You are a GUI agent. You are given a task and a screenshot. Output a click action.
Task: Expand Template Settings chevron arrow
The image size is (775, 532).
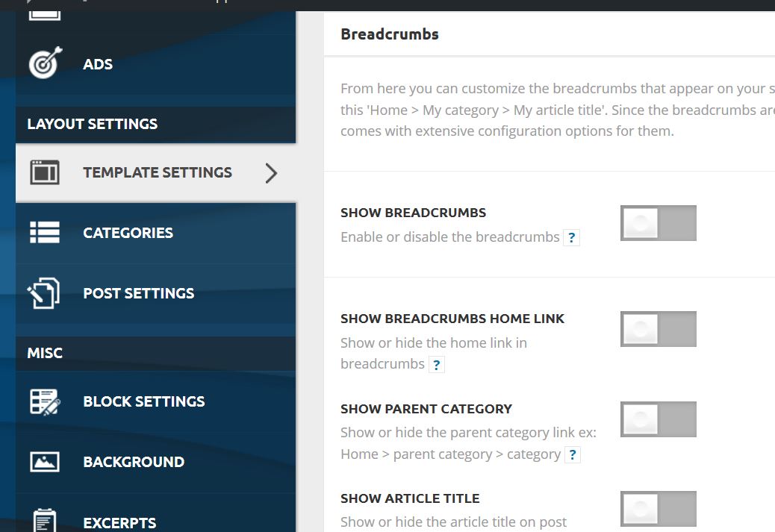pos(271,173)
